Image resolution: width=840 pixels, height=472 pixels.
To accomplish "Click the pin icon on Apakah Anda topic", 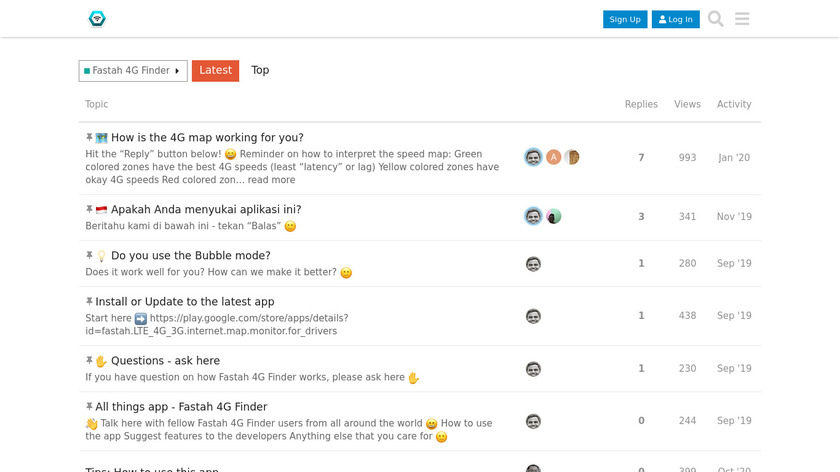I will 89,209.
